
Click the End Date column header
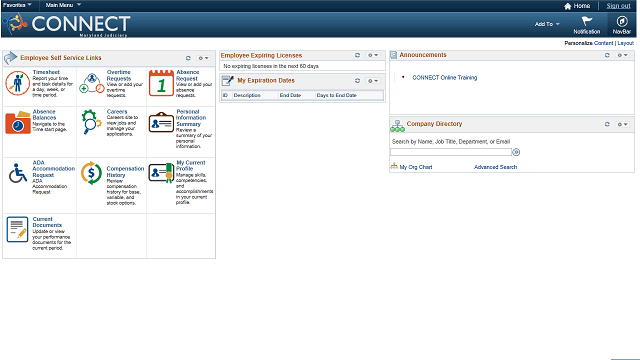coord(290,95)
